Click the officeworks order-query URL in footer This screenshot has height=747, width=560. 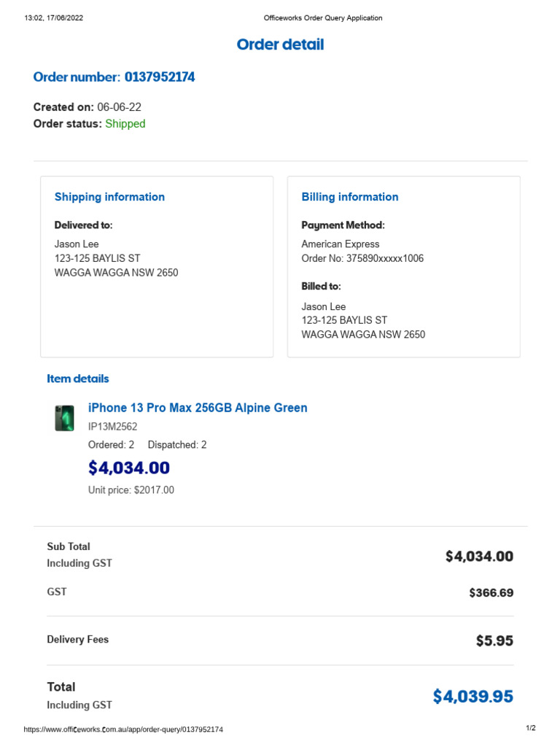click(122, 729)
